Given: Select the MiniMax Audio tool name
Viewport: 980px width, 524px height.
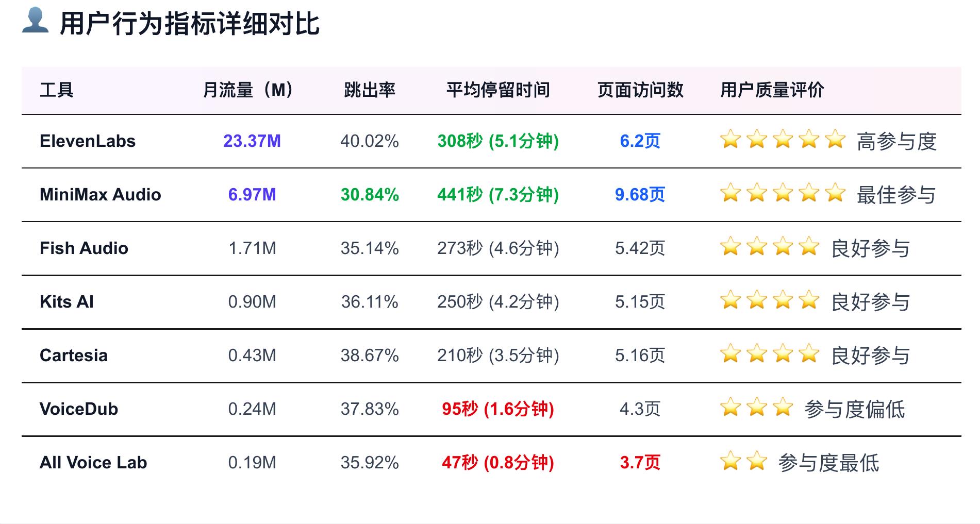Looking at the screenshot, I should [101, 195].
